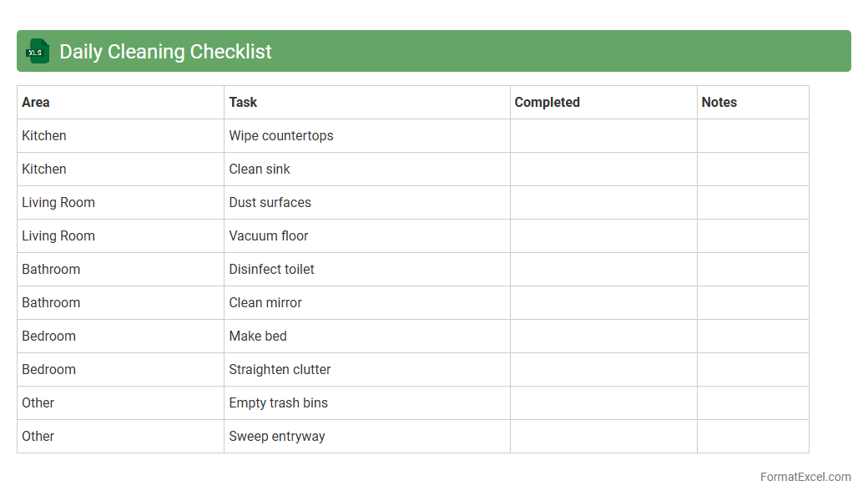
Task: Click Notes cell for Make bed
Action: click(x=753, y=336)
